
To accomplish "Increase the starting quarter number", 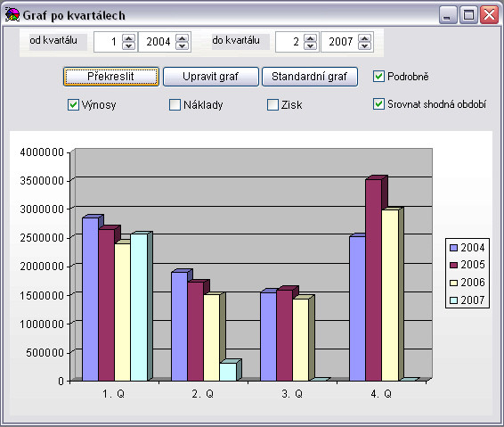I will (129, 38).
